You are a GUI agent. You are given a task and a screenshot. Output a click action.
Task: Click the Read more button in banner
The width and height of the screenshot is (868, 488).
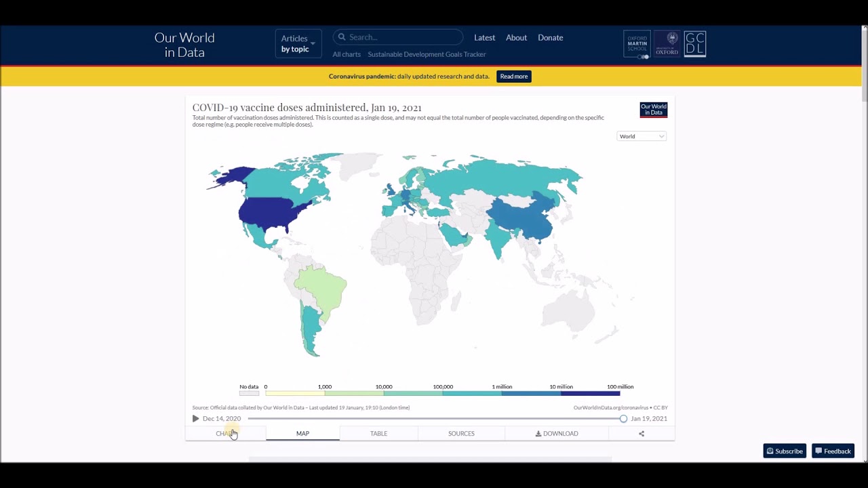513,77
